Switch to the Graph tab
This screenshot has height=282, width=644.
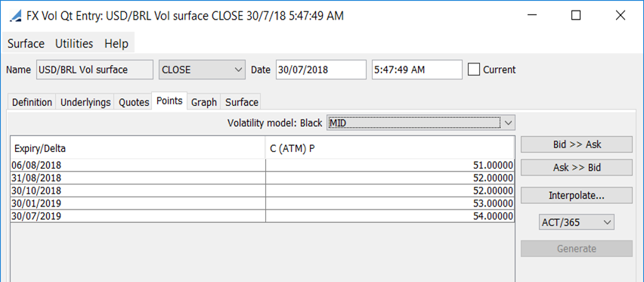[x=204, y=102]
